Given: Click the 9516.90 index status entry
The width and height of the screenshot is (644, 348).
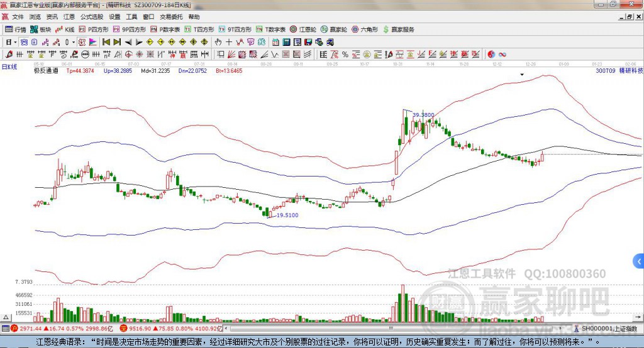Looking at the screenshot, I should click(170, 329).
